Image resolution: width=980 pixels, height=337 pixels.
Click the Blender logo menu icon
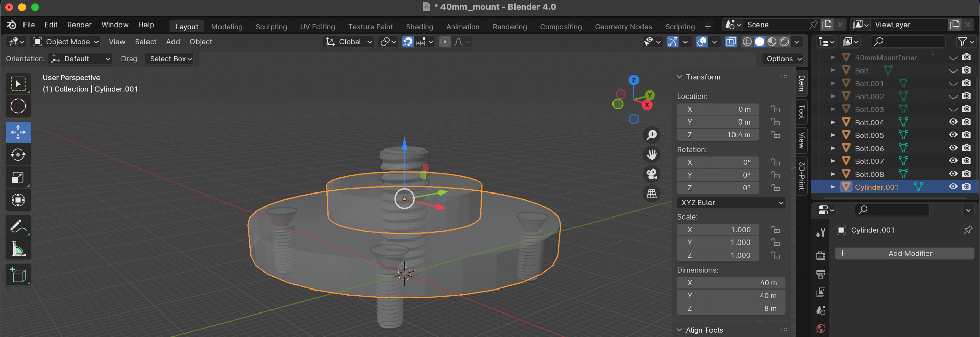[11, 25]
